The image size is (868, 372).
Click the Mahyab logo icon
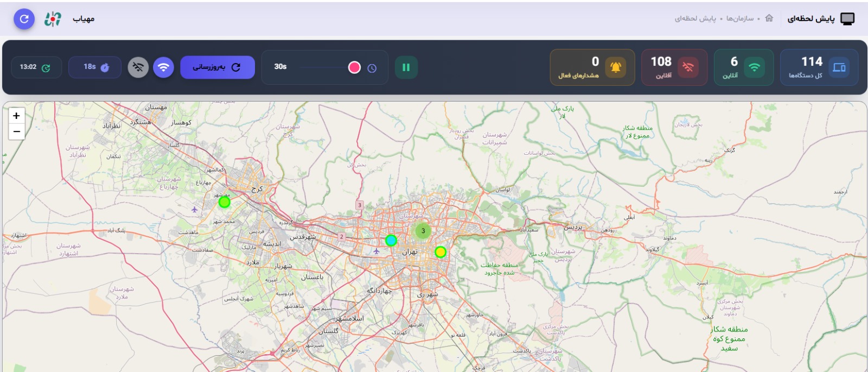pyautogui.click(x=53, y=19)
